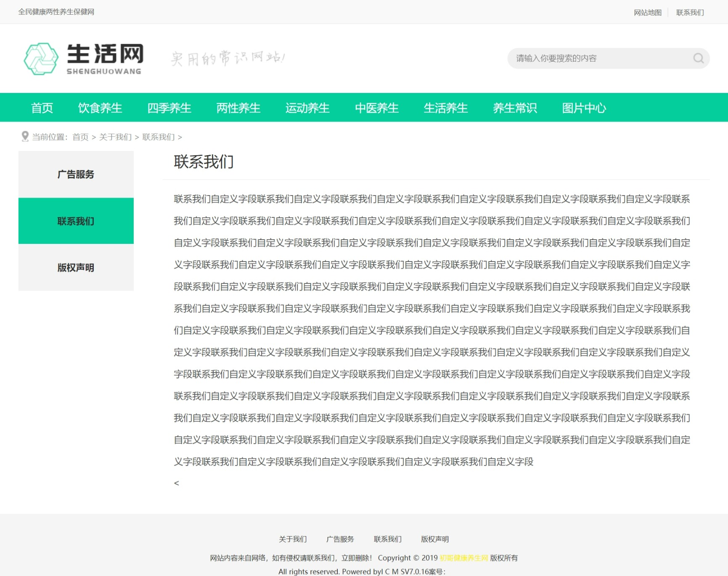
Task: Select 两性养生 from nav bar
Action: click(238, 108)
